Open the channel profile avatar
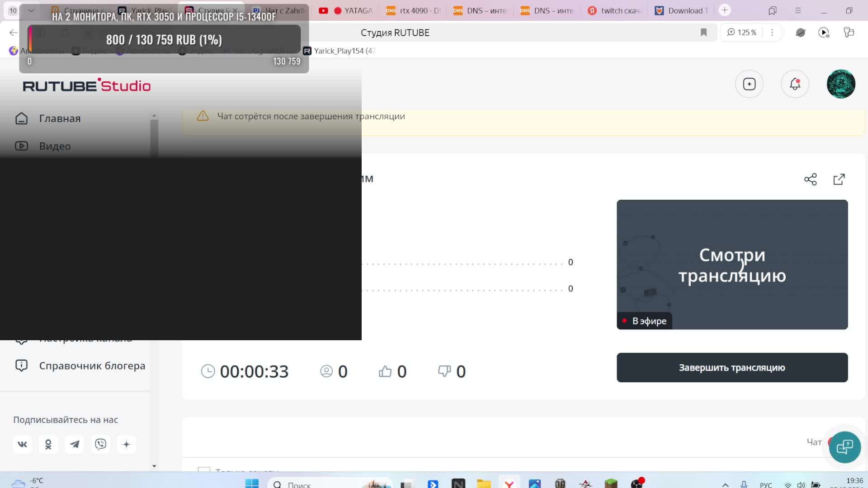 [x=841, y=84]
